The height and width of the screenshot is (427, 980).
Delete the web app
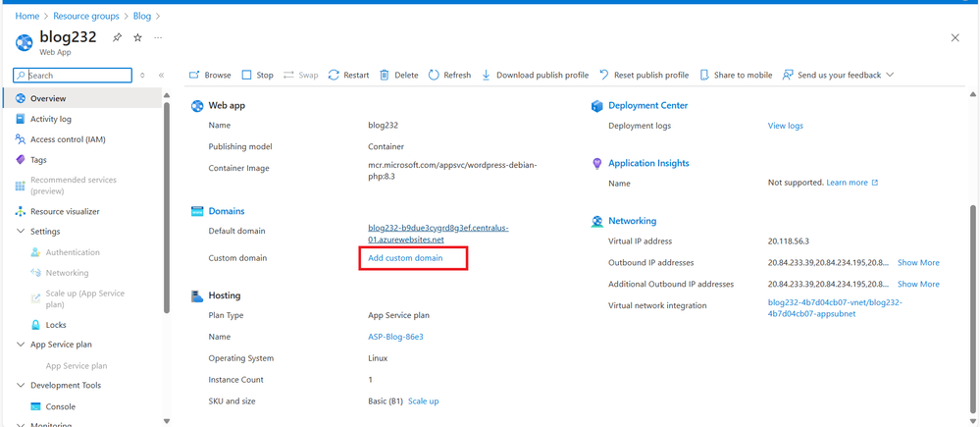399,75
